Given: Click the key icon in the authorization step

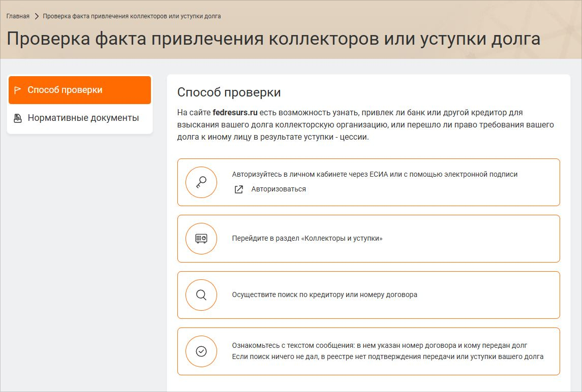Looking at the screenshot, I should click(x=201, y=182).
